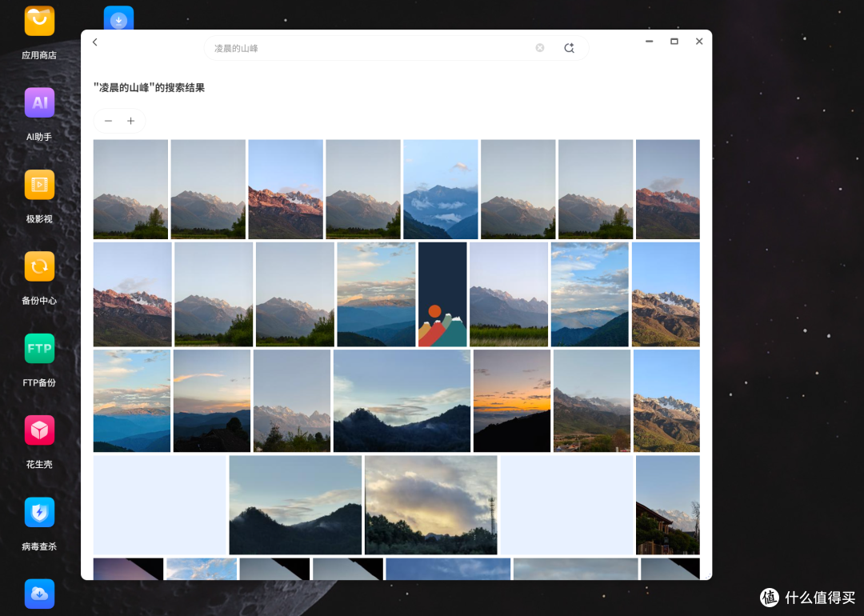Screen dimensions: 864x616
Task: Open the 备份中心 backup center icon
Action: [x=39, y=266]
